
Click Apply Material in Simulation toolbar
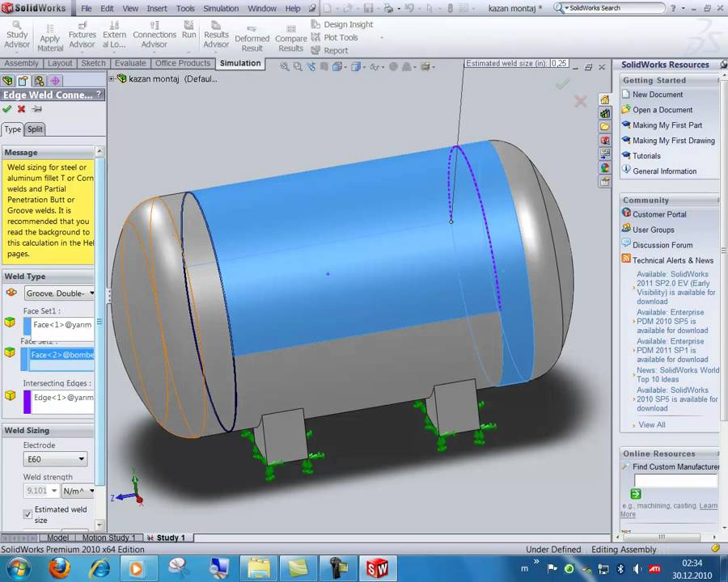point(49,38)
